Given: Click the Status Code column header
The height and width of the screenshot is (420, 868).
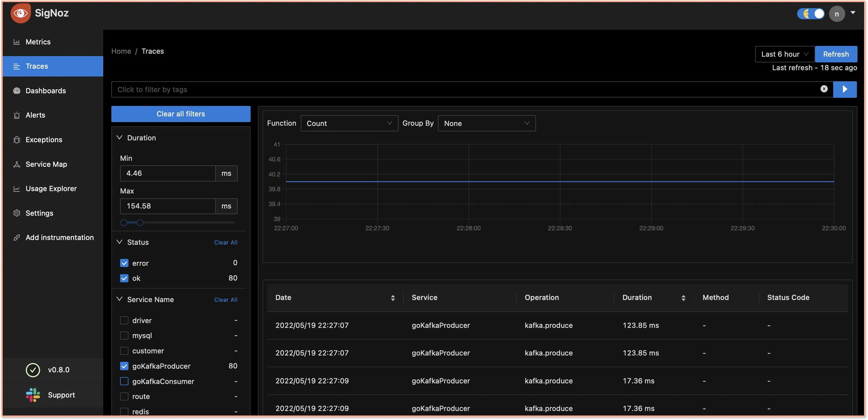Looking at the screenshot, I should pyautogui.click(x=788, y=298).
